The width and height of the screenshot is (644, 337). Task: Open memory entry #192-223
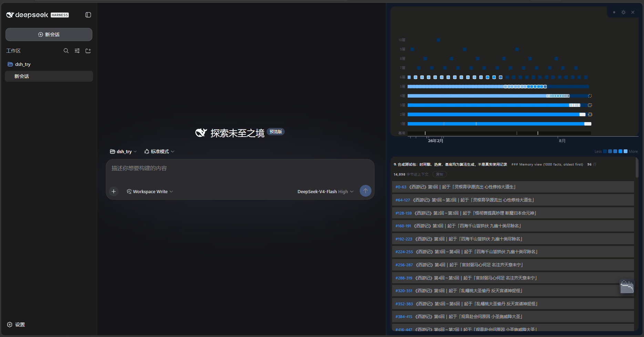[513, 239]
